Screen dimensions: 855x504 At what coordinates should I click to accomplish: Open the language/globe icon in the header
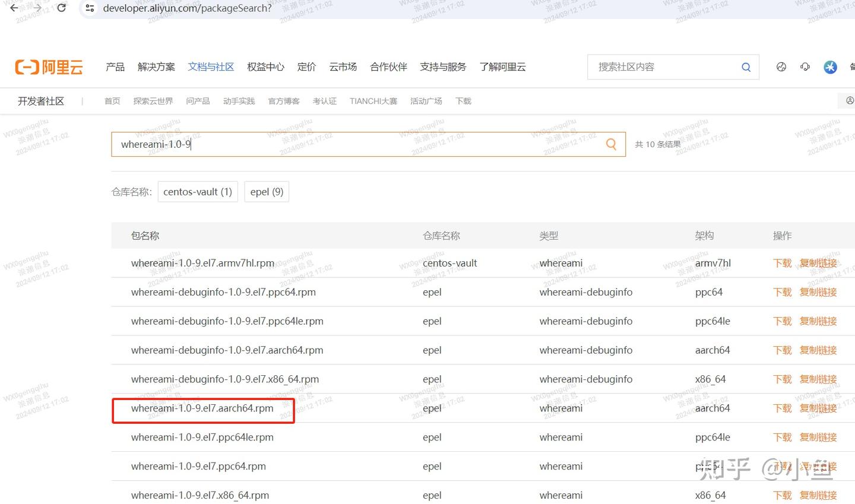click(781, 67)
